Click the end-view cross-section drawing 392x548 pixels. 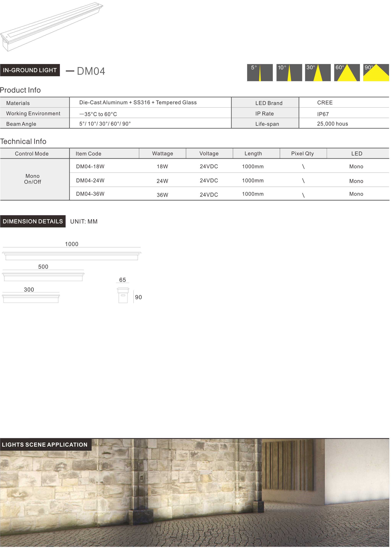pyautogui.click(x=123, y=295)
